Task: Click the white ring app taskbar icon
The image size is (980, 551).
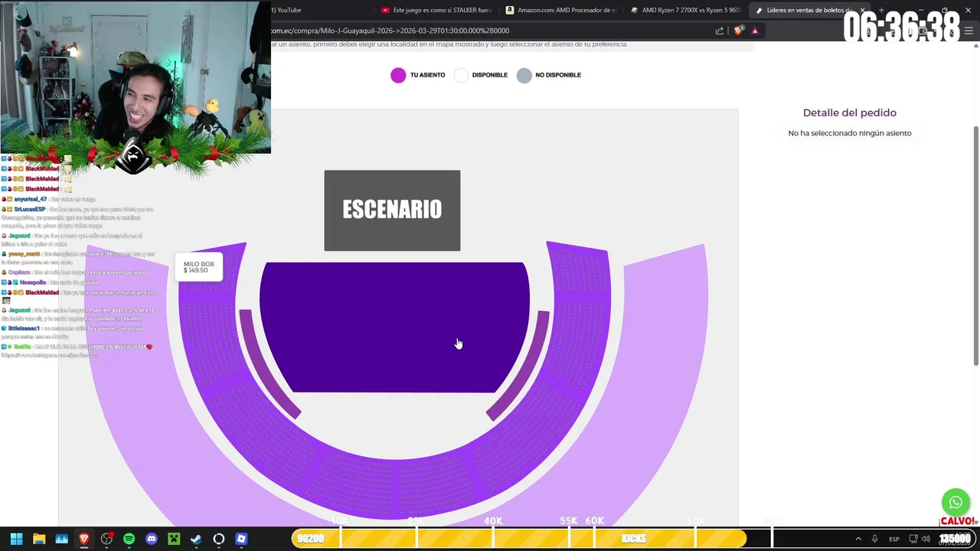Action: (x=219, y=539)
